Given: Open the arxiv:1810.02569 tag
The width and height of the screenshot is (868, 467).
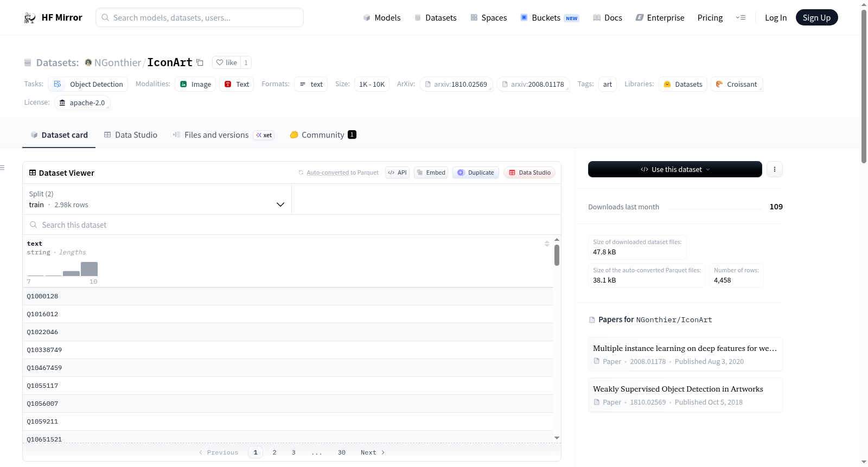Looking at the screenshot, I should (x=456, y=84).
